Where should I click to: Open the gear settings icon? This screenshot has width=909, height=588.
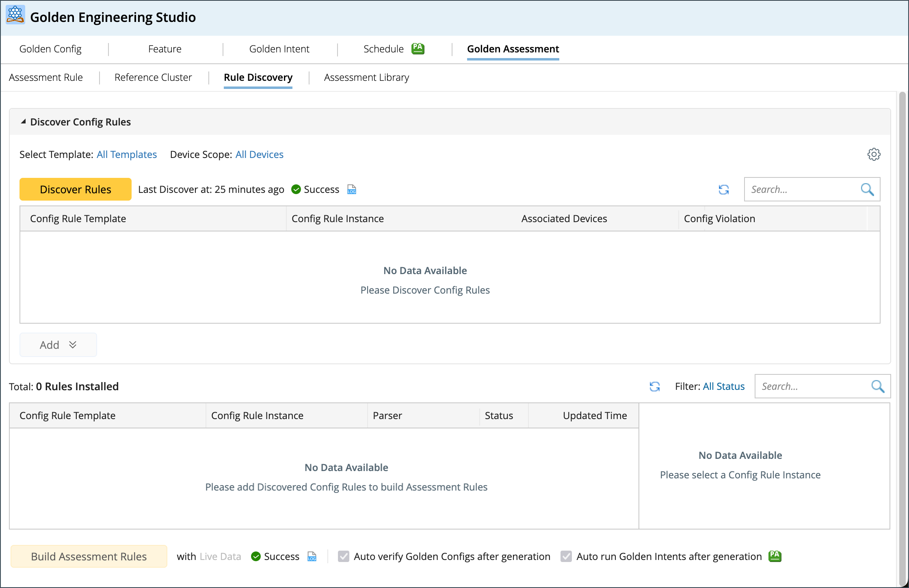pyautogui.click(x=874, y=154)
